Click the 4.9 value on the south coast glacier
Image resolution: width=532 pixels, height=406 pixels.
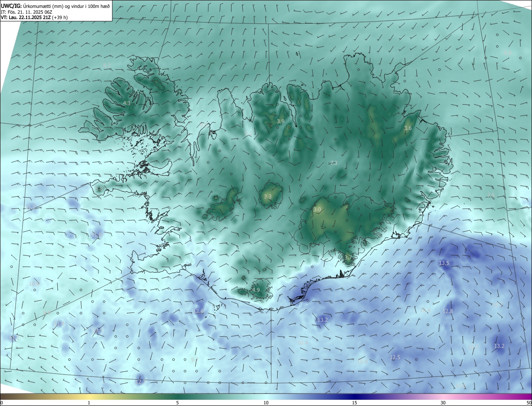(x=256, y=290)
